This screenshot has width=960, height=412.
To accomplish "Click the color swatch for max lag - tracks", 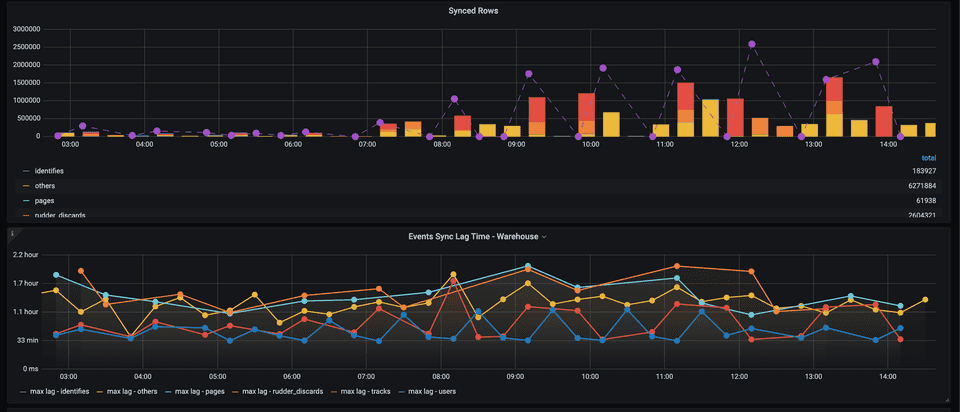I will point(335,392).
